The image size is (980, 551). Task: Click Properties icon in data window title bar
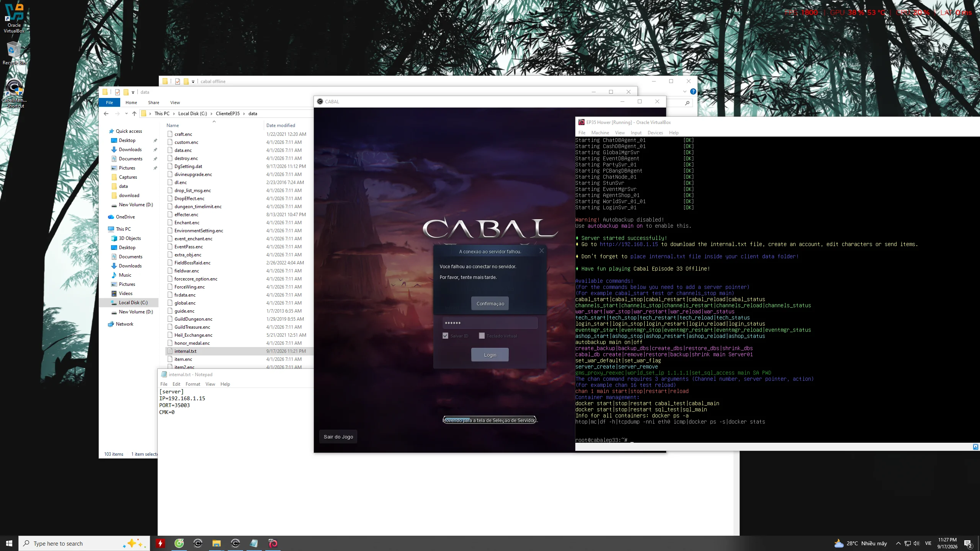pyautogui.click(x=117, y=92)
